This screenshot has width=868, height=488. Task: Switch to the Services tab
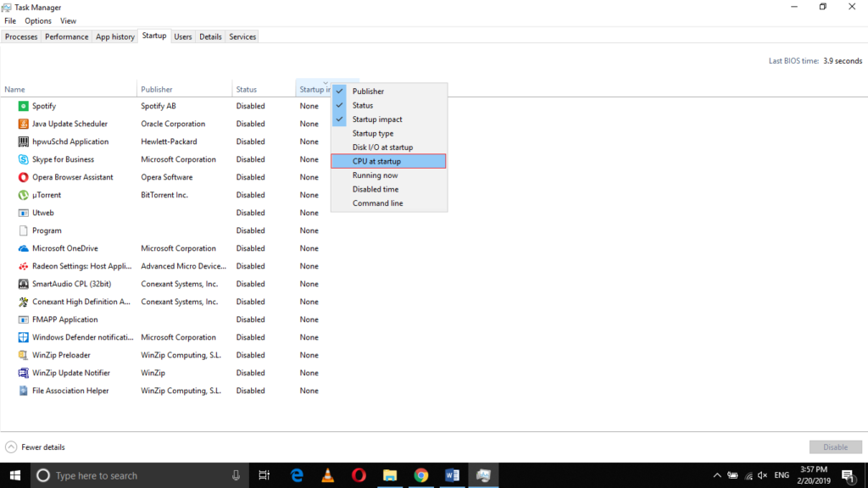point(242,36)
